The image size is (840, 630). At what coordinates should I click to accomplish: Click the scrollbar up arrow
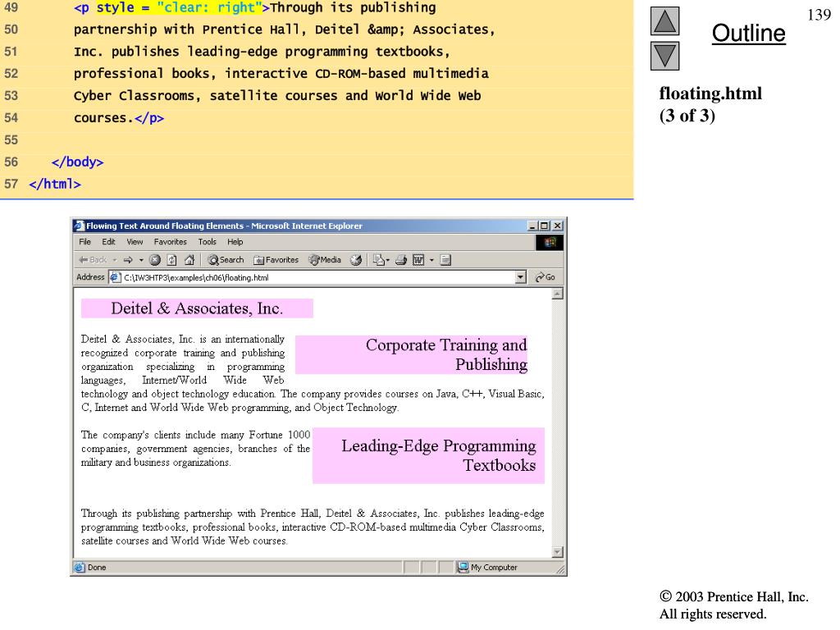(x=558, y=294)
